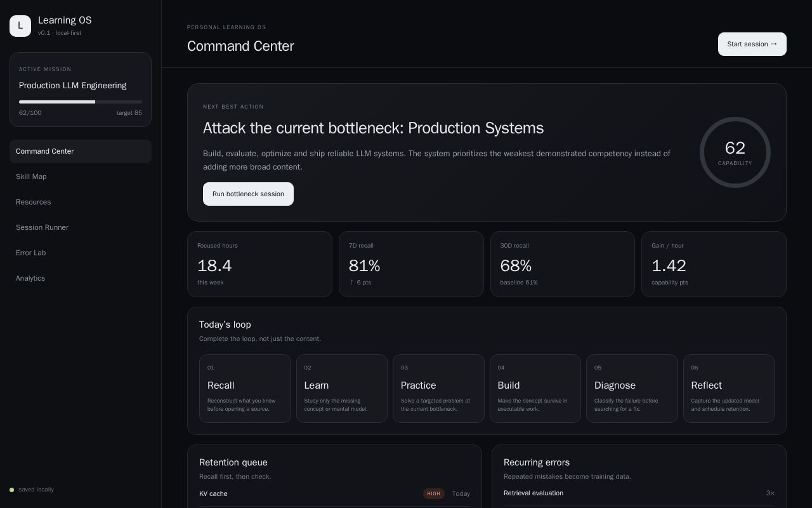The width and height of the screenshot is (812, 508).
Task: Open Command Center in the sidebar
Action: (x=81, y=151)
